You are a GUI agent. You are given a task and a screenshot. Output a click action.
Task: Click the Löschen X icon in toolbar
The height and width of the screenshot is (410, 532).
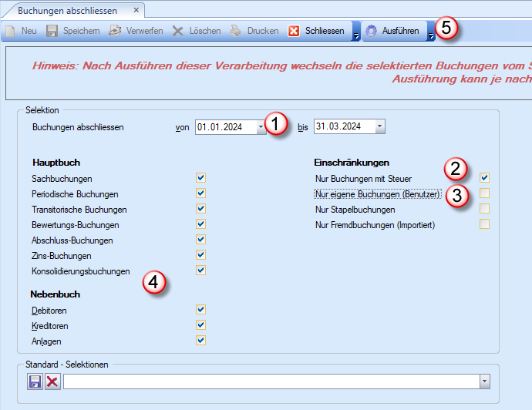click(178, 32)
